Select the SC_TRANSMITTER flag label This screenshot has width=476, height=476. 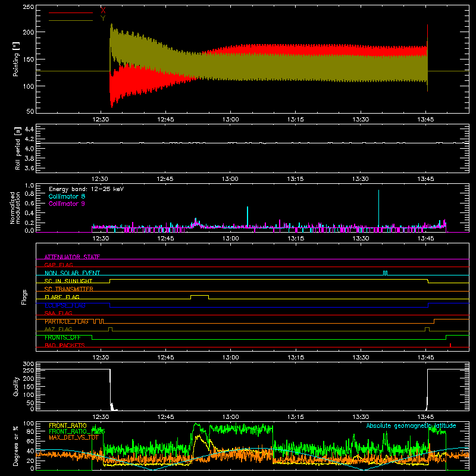69,289
